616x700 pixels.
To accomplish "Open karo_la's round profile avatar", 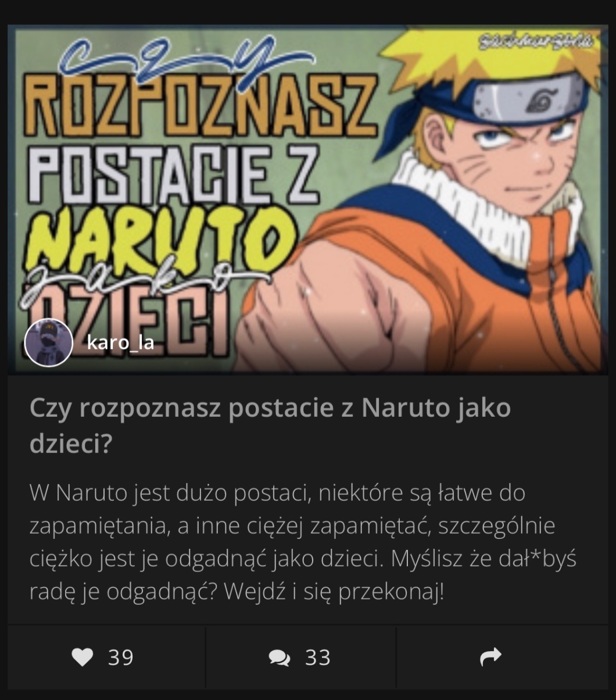I will tap(48, 342).
